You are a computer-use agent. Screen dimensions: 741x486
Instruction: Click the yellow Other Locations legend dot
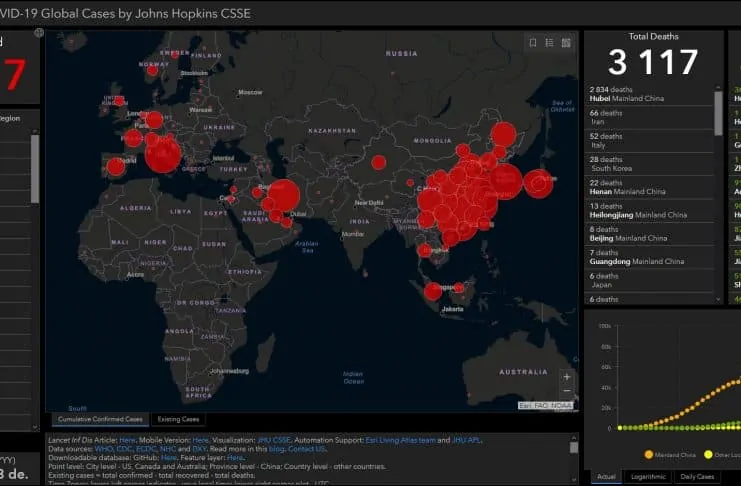point(708,454)
